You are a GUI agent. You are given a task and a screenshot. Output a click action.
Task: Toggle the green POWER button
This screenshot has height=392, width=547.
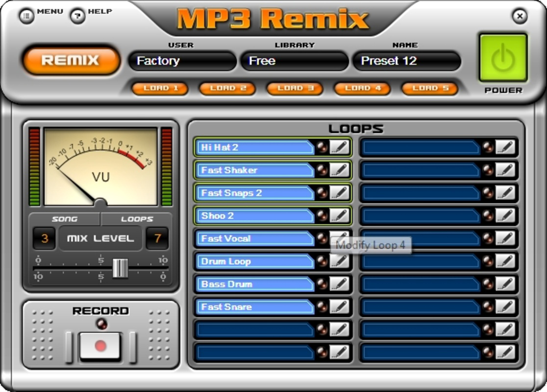pyautogui.click(x=503, y=58)
